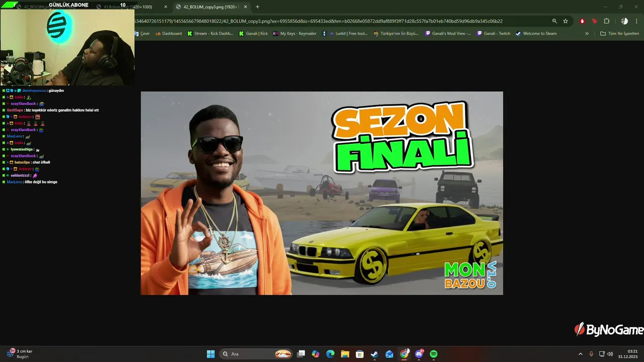Screen dimensions: 644x362
Task: Click chat message 'öfke değil bu simge'
Action: 41,182
